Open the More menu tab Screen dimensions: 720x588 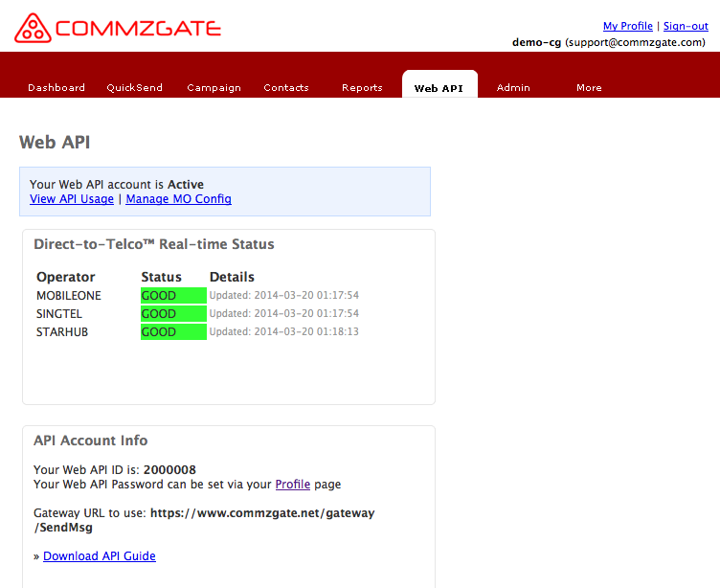(589, 88)
